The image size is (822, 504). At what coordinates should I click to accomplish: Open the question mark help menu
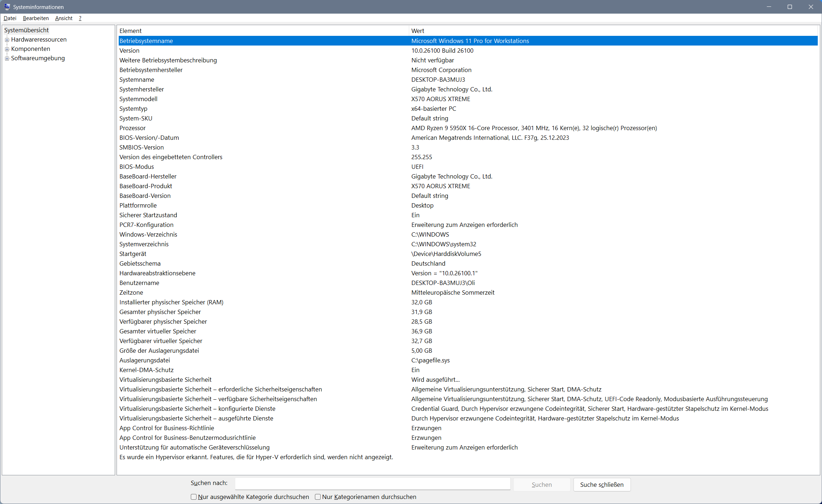(x=80, y=18)
